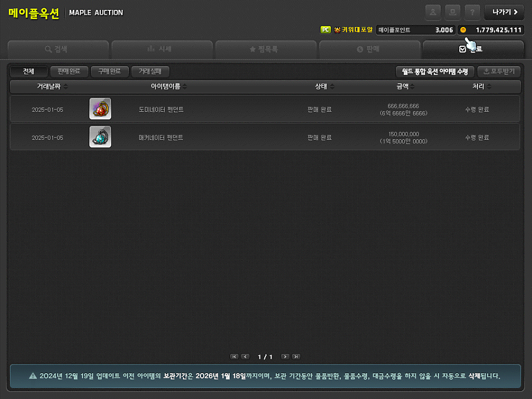Sort by 상태 column

[324, 86]
